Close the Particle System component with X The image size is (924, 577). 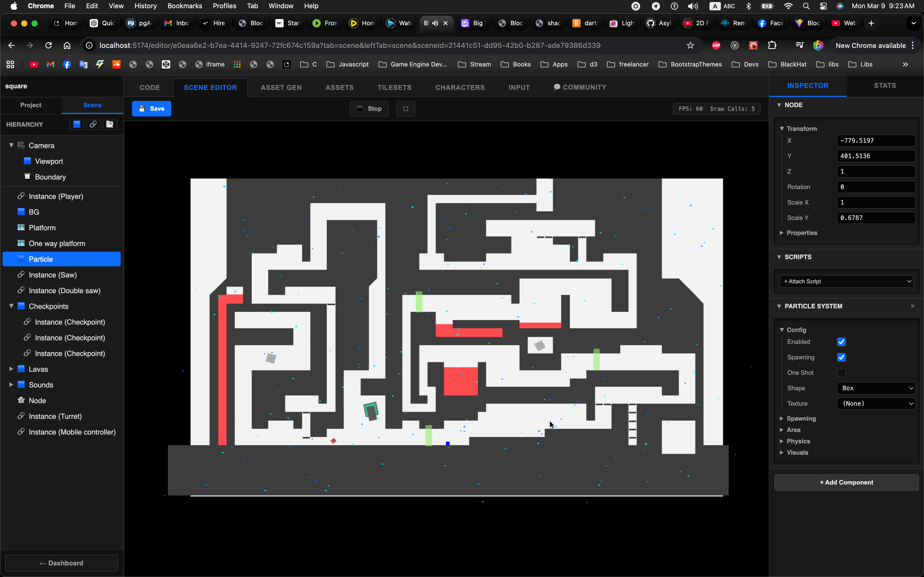(x=912, y=306)
